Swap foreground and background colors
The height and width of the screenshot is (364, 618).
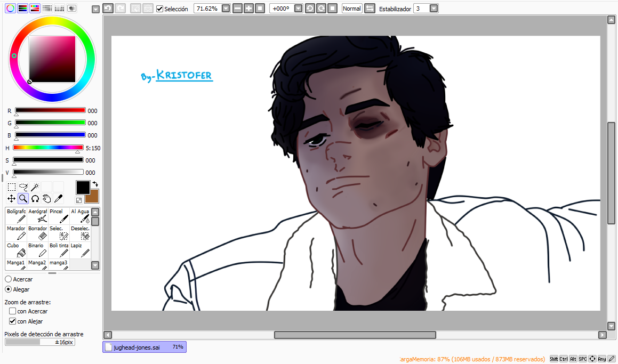(95, 184)
